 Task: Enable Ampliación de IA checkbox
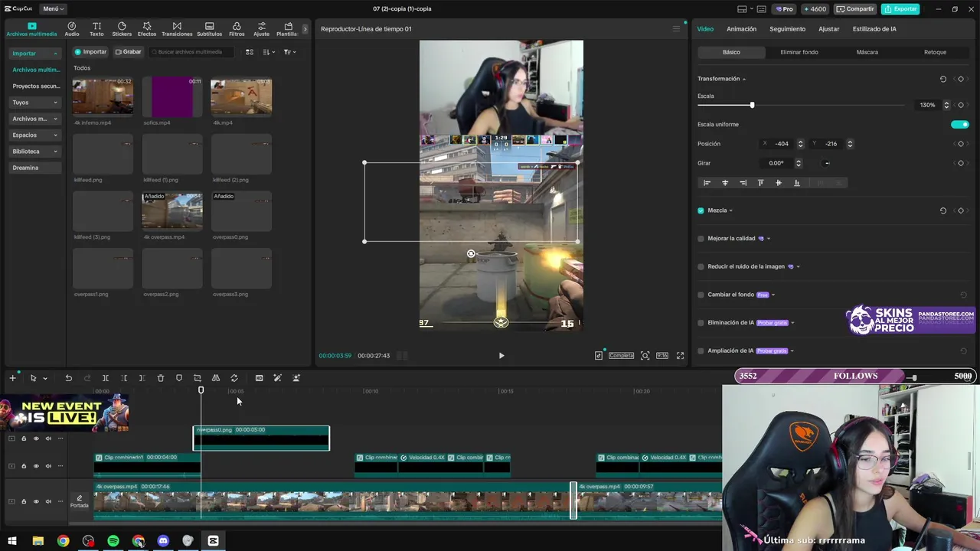point(701,350)
